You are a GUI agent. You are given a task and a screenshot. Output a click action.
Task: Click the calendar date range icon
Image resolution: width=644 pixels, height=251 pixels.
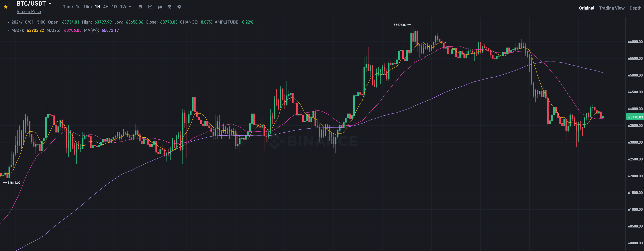click(x=140, y=7)
